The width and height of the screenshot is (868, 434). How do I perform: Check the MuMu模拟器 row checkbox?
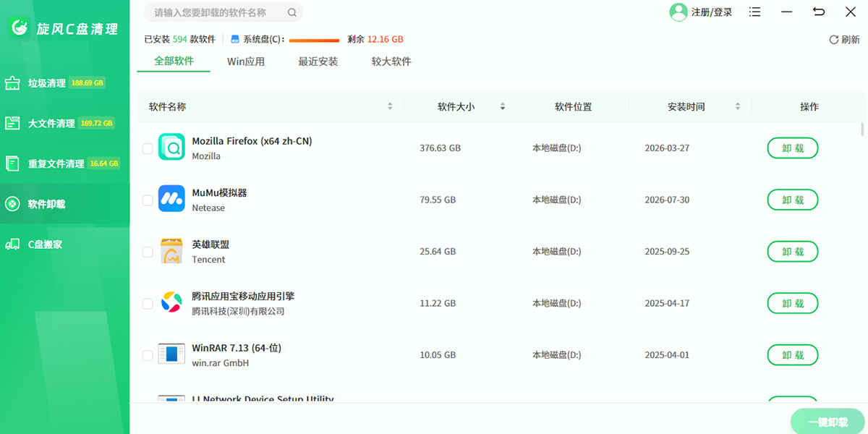[148, 200]
